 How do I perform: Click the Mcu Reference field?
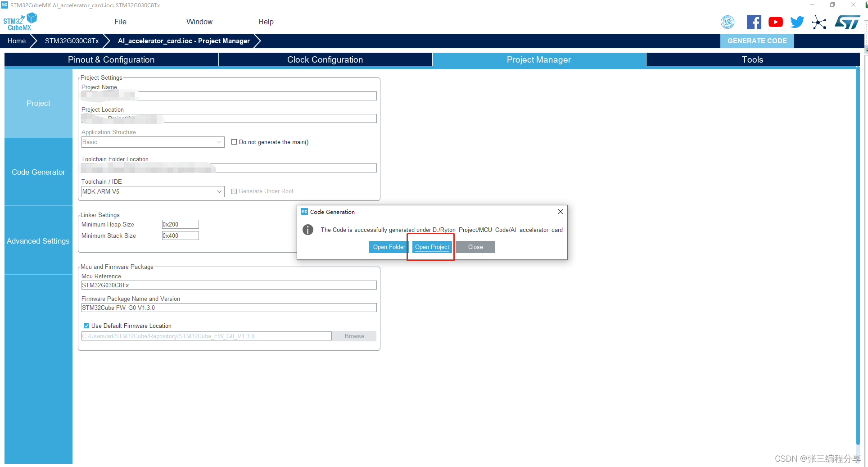(229, 285)
